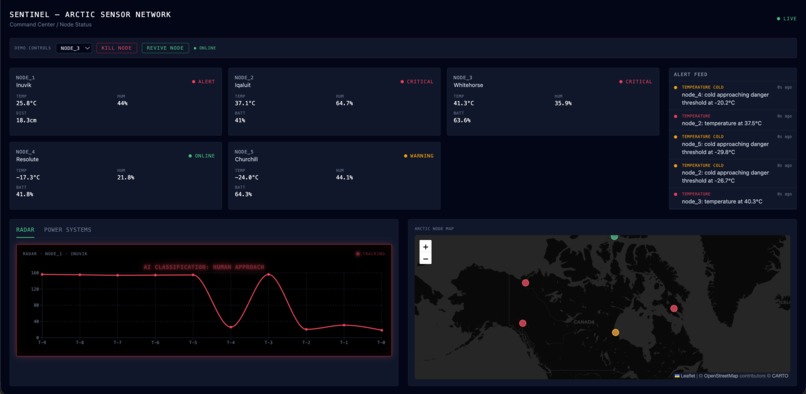
Task: Open the NODE_3 demo controls dropdown
Action: pyautogui.click(x=74, y=48)
